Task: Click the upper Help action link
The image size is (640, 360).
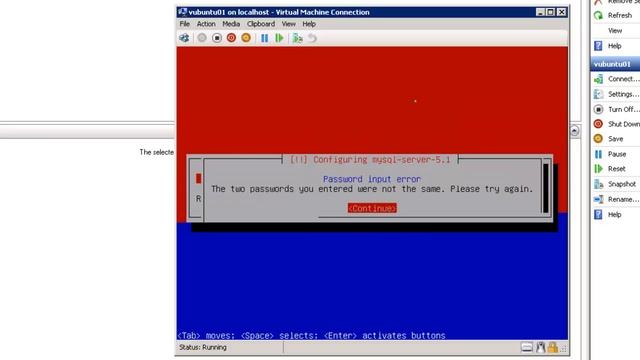Action: 614,46
